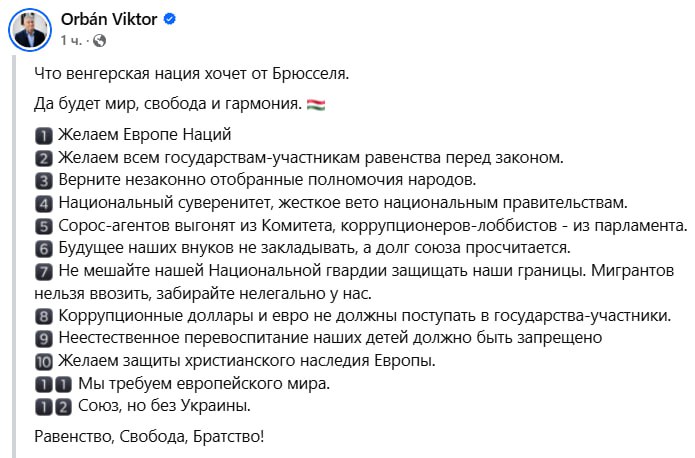This screenshot has height=458, width=695.
Task: Click the keycap 10 emoji before "Желаем защиты"
Action: click(x=43, y=362)
